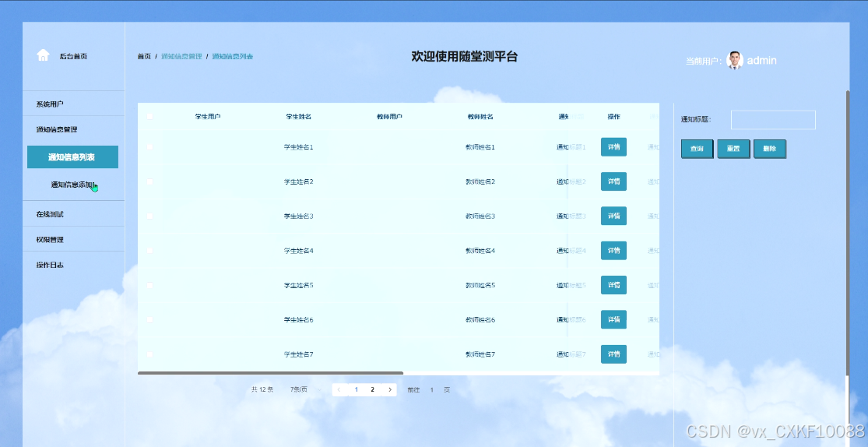Select page 1 in the pagination
Viewport: 868px width, 447px height.
point(357,390)
